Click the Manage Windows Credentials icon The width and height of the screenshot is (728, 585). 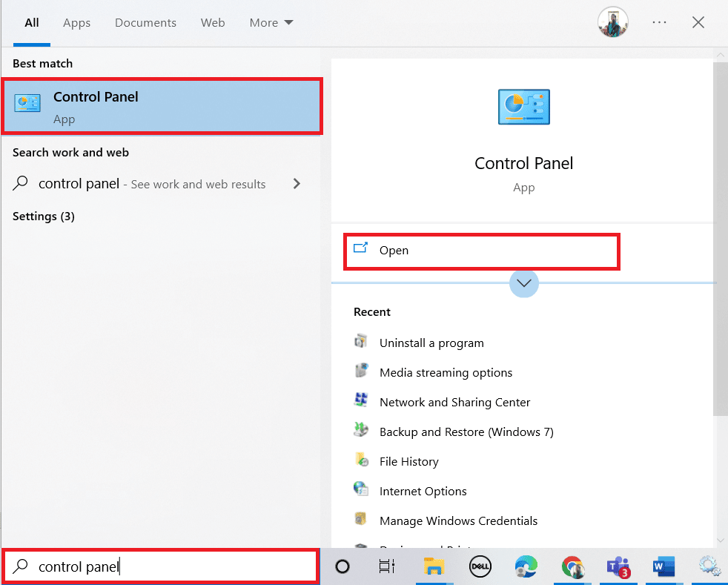(x=361, y=519)
